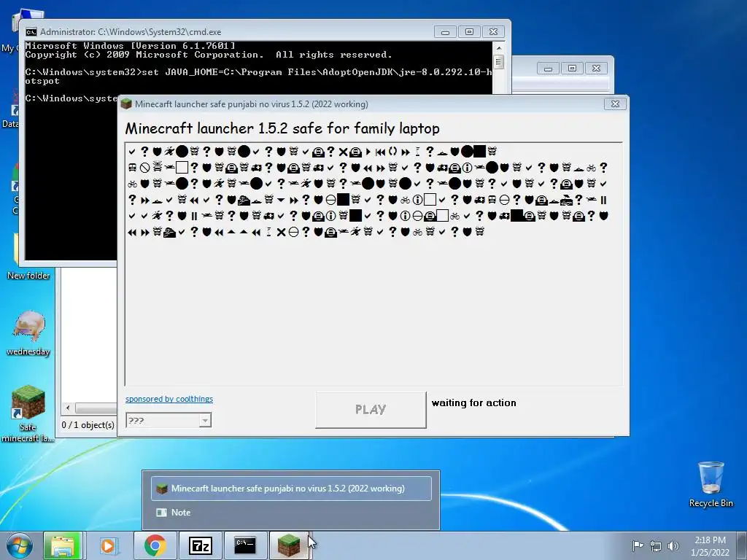
Task: Click the 0 / 1 object(s) status text
Action: click(x=88, y=425)
